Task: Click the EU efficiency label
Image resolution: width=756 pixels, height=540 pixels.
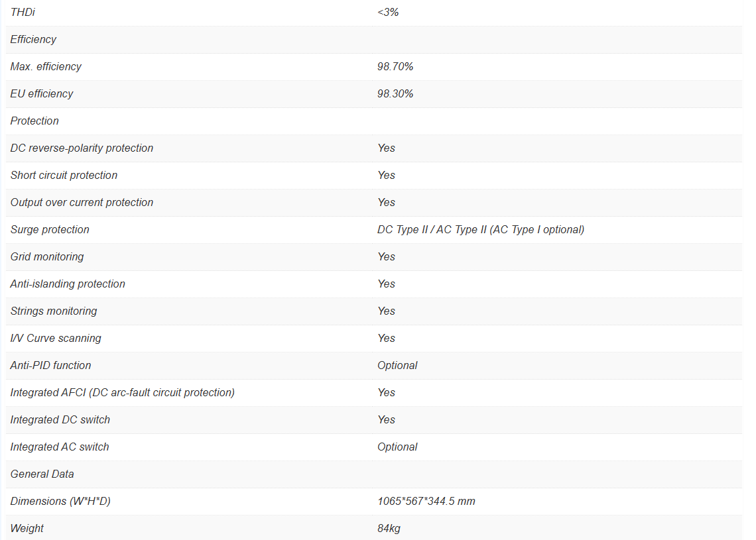Action: coord(42,93)
